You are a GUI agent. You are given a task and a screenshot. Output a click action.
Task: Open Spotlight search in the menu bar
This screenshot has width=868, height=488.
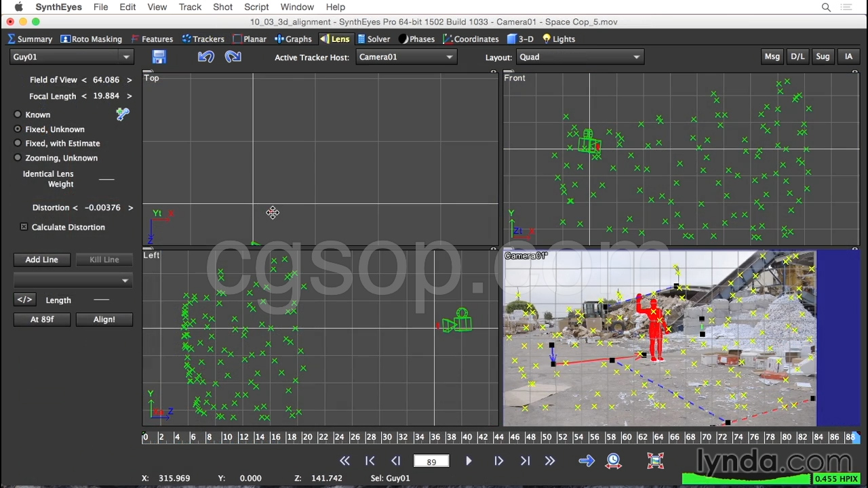pos(826,7)
